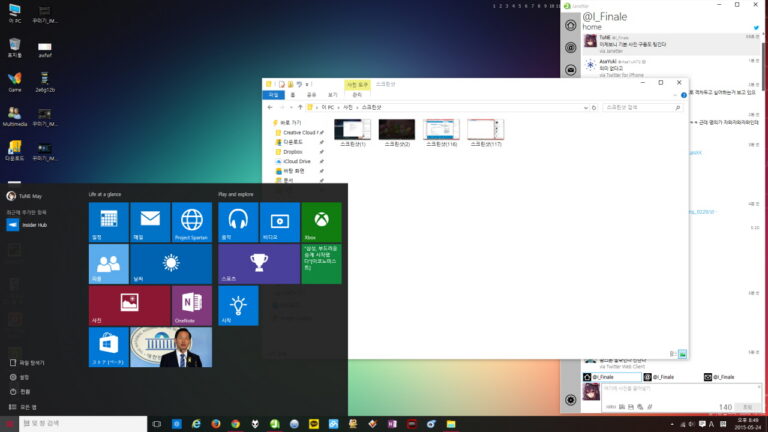Select Creative Cloud Files in sidebar

[299, 132]
